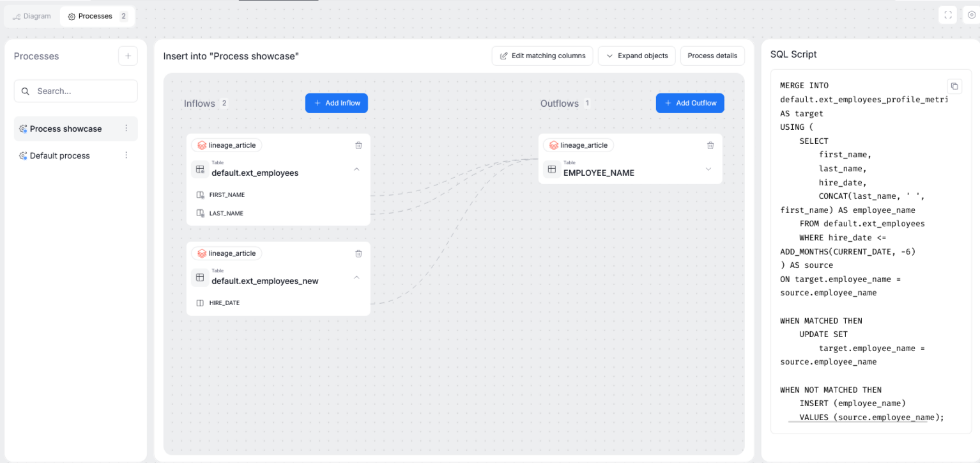Select FIRST_NAME column row
The height and width of the screenshot is (463, 980).
[279, 194]
